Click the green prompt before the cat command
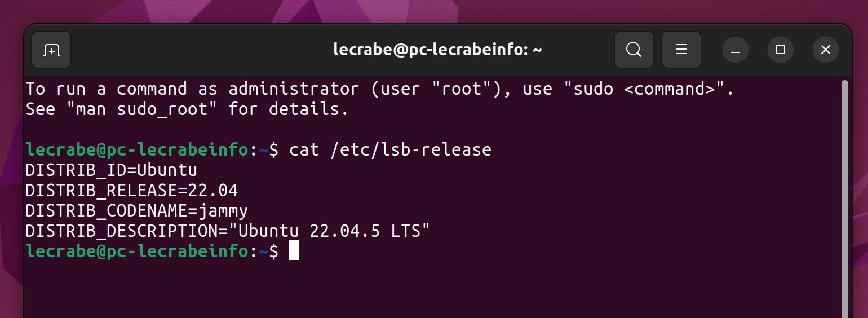The width and height of the screenshot is (868, 318). [x=138, y=150]
